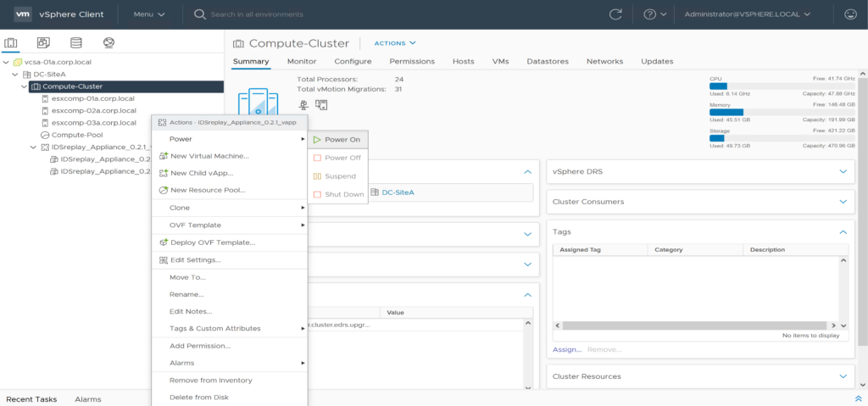The image size is (868, 406).
Task: Click the Shut Down square icon
Action: (x=317, y=194)
